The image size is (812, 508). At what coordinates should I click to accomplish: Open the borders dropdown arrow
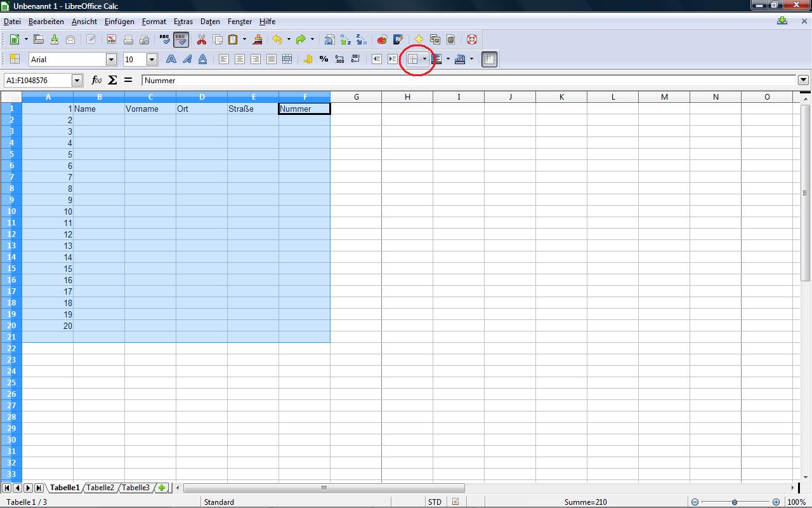(424, 59)
